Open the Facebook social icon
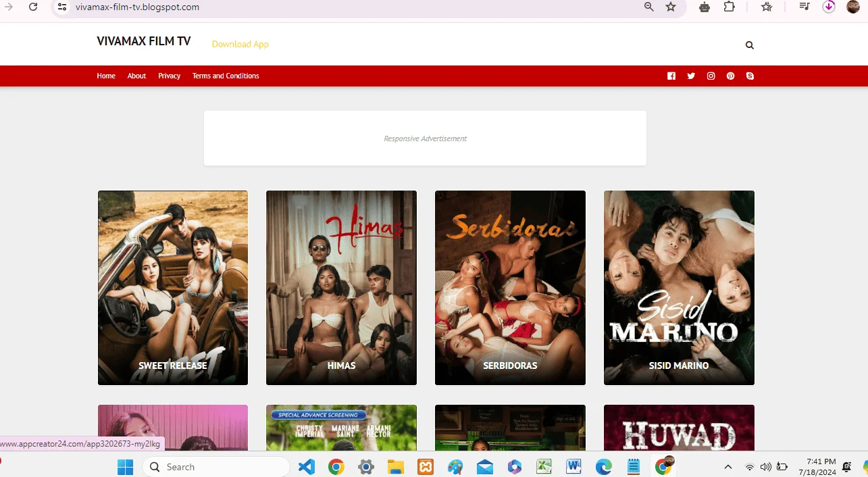Viewport: 868px width, 477px height. [x=671, y=76]
